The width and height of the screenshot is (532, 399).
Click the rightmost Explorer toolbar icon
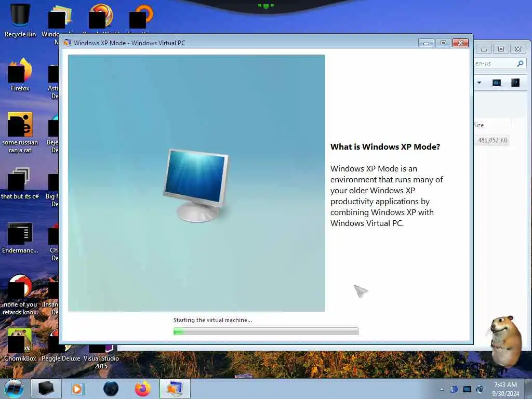pyautogui.click(x=515, y=83)
